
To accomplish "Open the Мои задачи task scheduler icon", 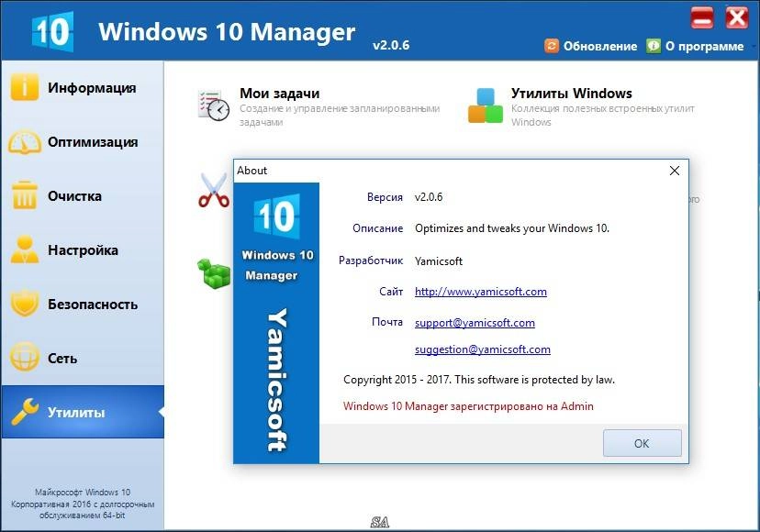I will coord(214,105).
